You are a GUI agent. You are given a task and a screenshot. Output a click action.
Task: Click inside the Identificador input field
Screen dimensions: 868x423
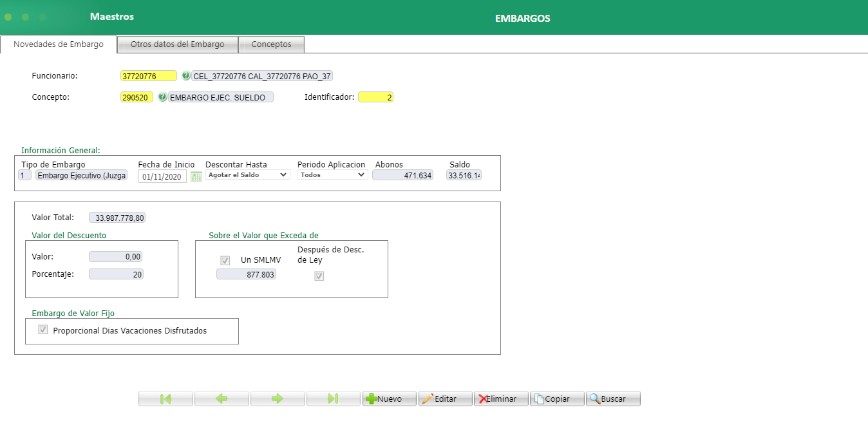coord(377,97)
